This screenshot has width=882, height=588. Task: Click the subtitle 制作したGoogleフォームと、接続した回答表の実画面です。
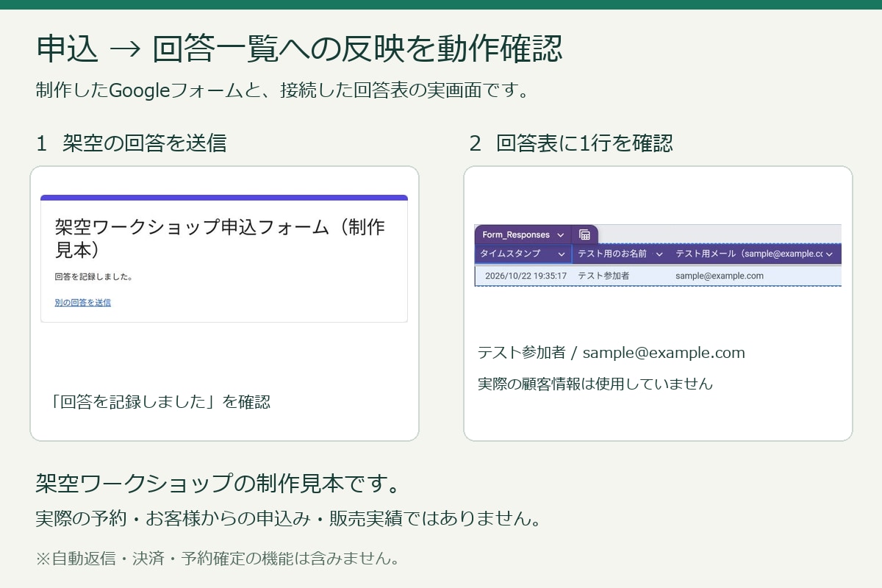coord(283,91)
